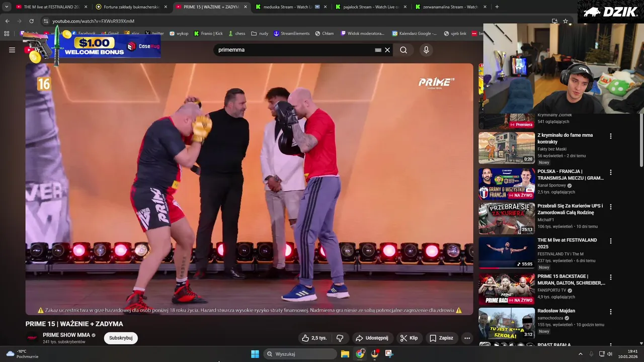Open the on-screen keyboard icon in search box
Screen dimensions: 644x362
tap(378, 50)
